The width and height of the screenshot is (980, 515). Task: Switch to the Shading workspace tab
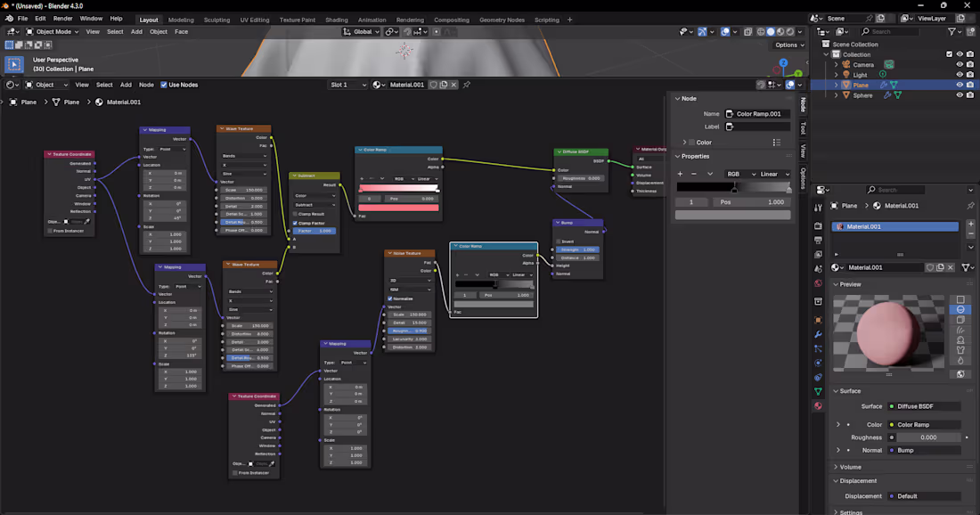pos(337,19)
